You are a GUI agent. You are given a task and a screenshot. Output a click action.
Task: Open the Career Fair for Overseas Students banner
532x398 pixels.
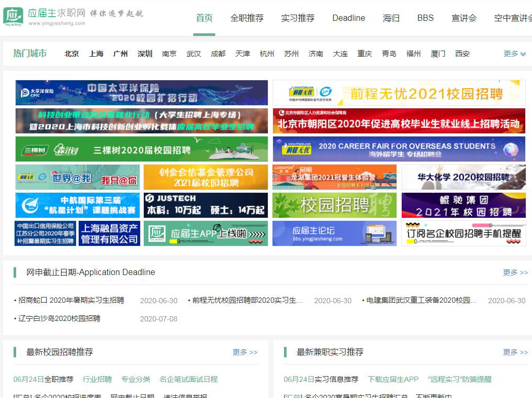(x=399, y=149)
